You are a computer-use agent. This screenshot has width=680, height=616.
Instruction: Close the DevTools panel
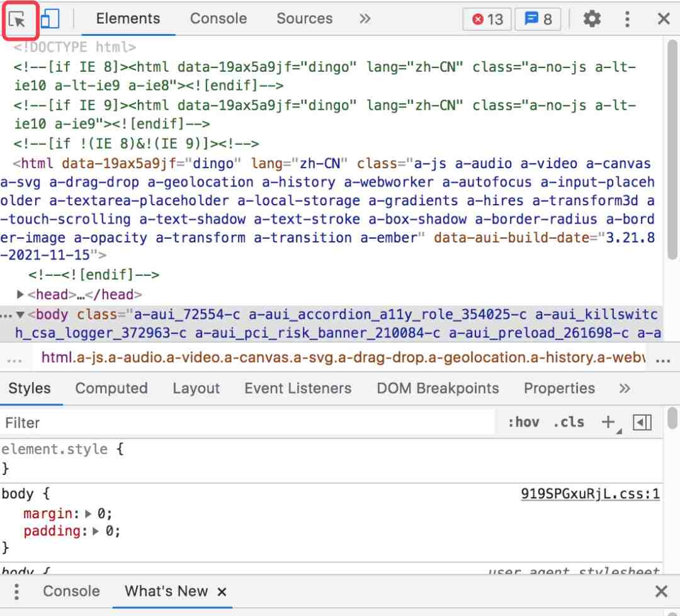[x=664, y=19]
